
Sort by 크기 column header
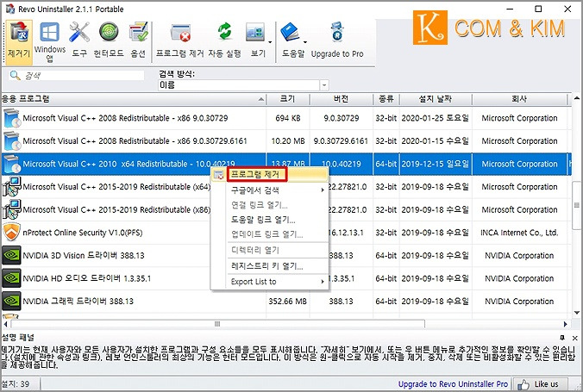pos(288,99)
